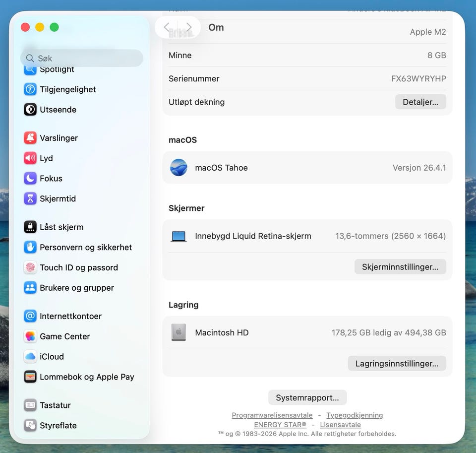Open the Programvarelisensavtale link
Screen dimensions: 476x453
(x=272, y=415)
